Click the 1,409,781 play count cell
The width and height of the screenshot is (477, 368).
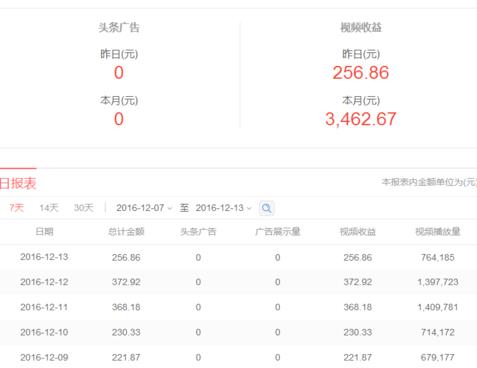tap(438, 307)
